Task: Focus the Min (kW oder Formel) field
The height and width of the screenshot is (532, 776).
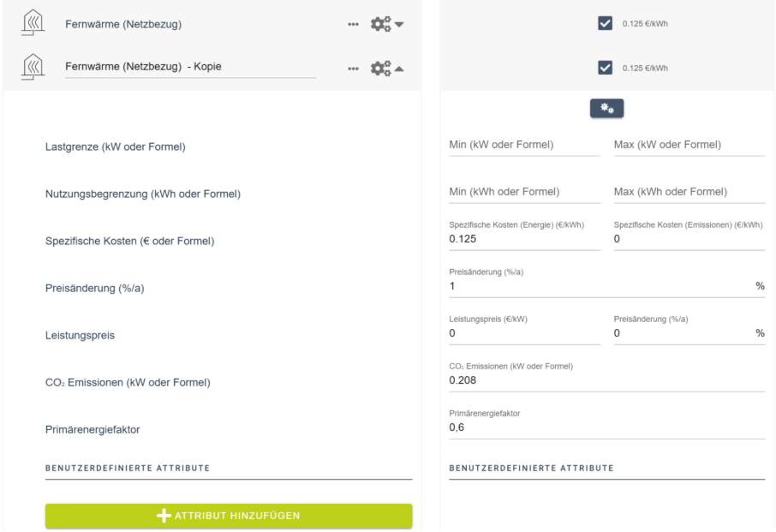Action: 524,146
